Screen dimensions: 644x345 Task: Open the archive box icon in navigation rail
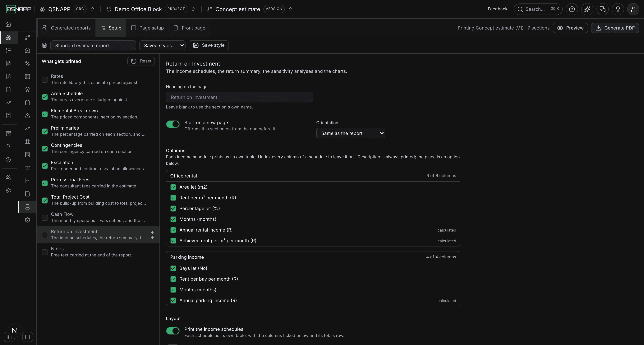coord(8,134)
